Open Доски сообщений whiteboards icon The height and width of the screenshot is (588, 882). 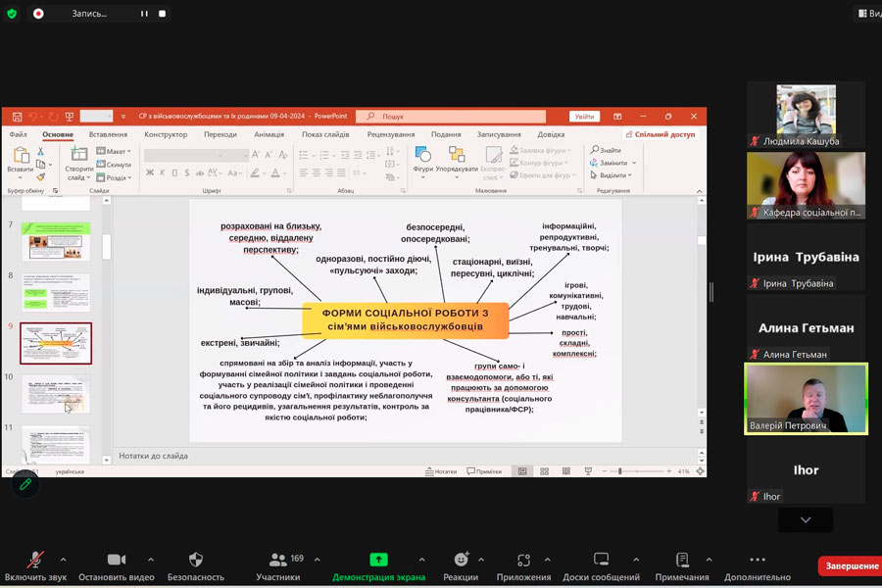click(x=601, y=560)
